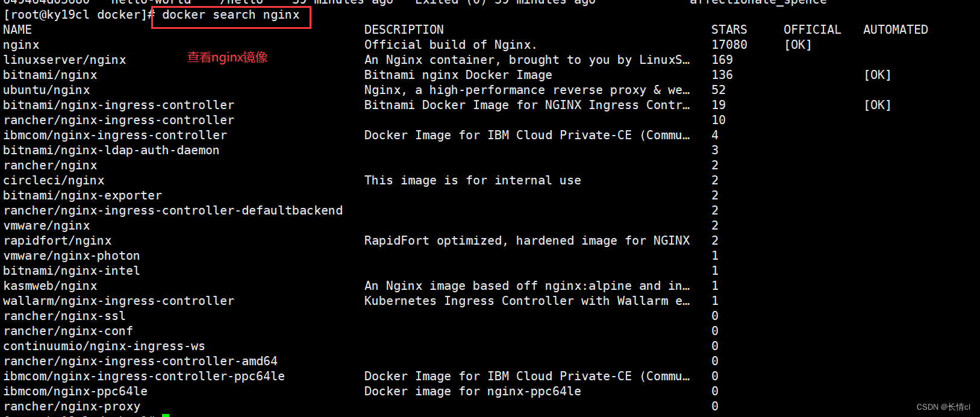Viewport: 980px width, 417px height.
Task: Click [OK] in bitnami/nginx automated column
Action: click(878, 75)
